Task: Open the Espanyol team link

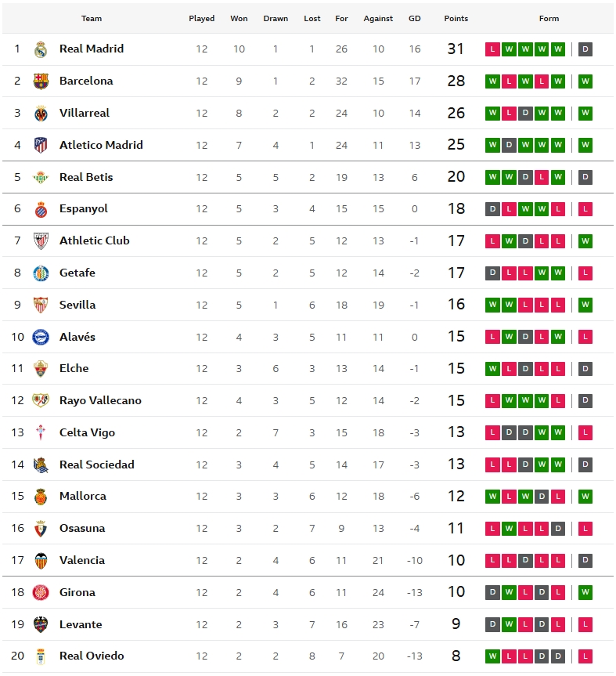Action: pyautogui.click(x=84, y=209)
